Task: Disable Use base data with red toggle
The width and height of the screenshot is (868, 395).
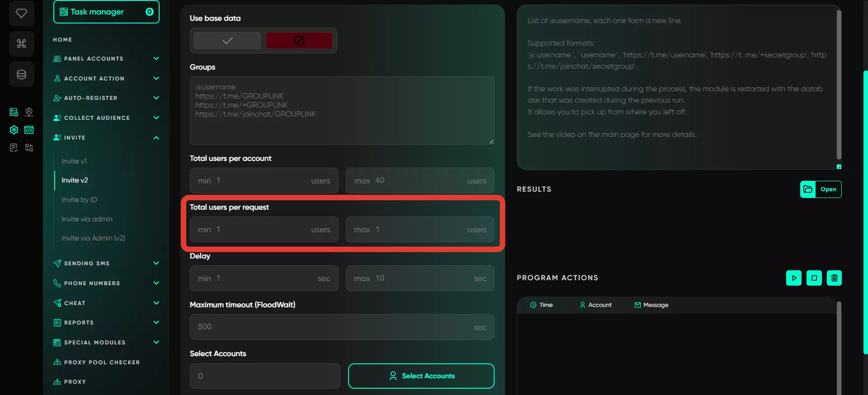Action: (299, 41)
